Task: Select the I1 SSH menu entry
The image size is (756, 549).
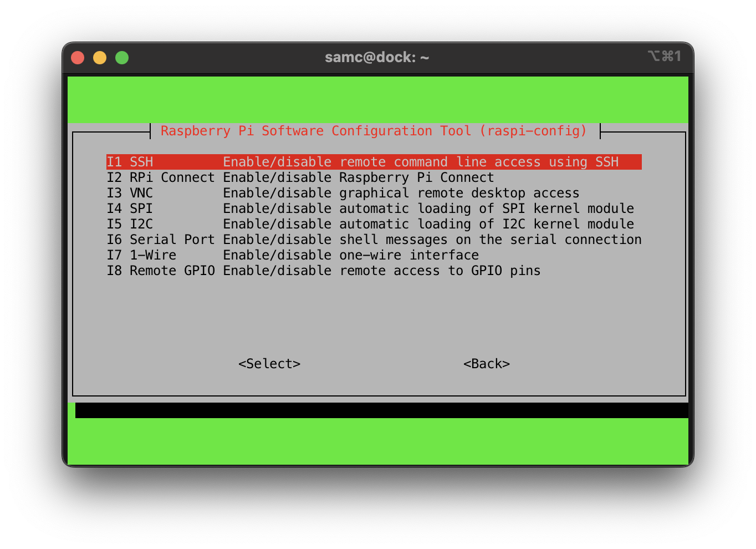Action: pos(374,162)
